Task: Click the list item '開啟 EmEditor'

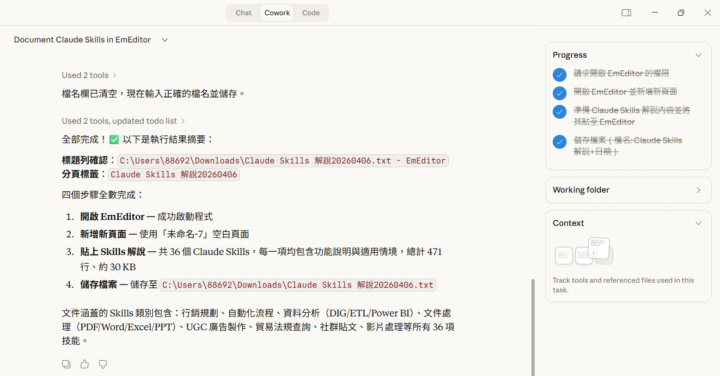Action: (x=146, y=217)
